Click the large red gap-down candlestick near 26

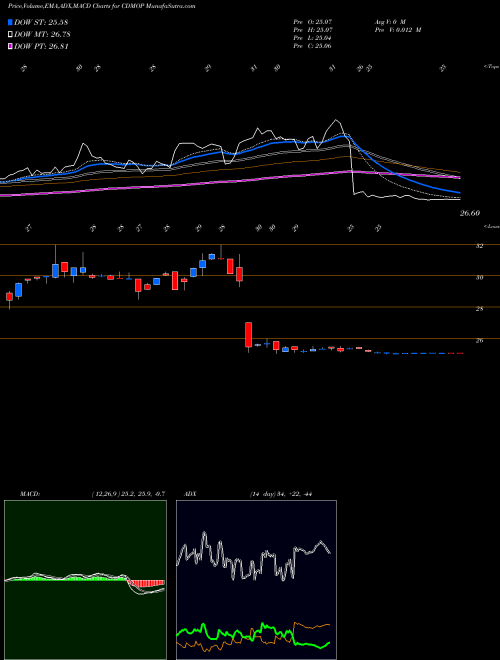(249, 335)
